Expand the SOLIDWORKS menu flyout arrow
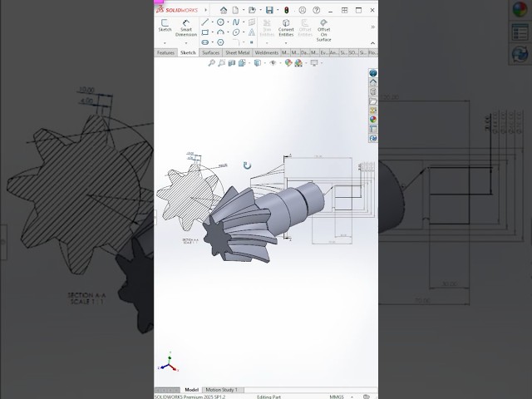The image size is (532, 399). click(x=205, y=10)
